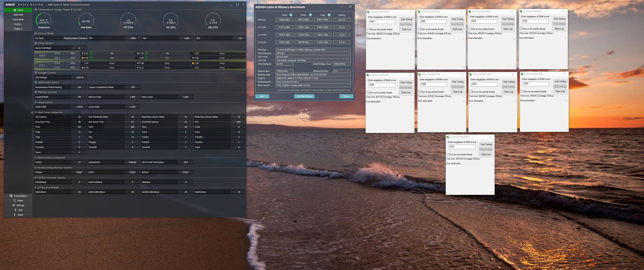Switch to the Game Mode profile
Screen dimensions: 644x270
click(18, 19)
